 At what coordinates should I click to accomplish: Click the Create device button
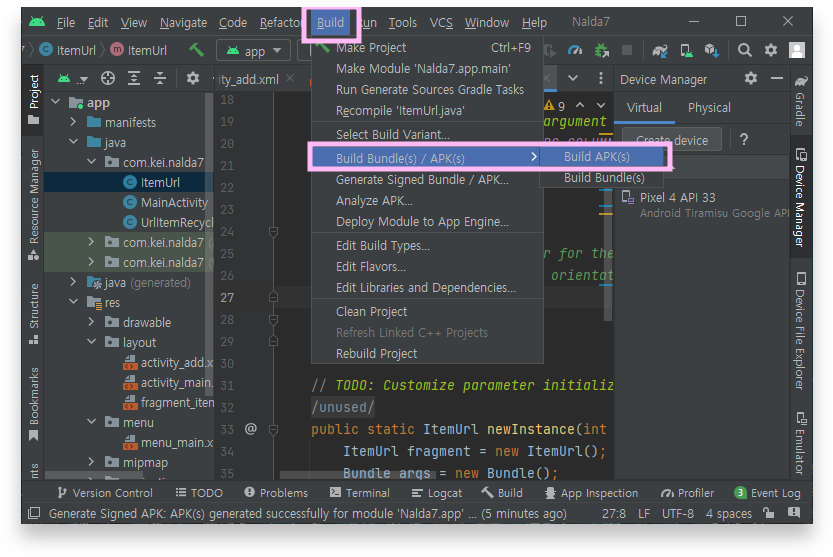672,140
